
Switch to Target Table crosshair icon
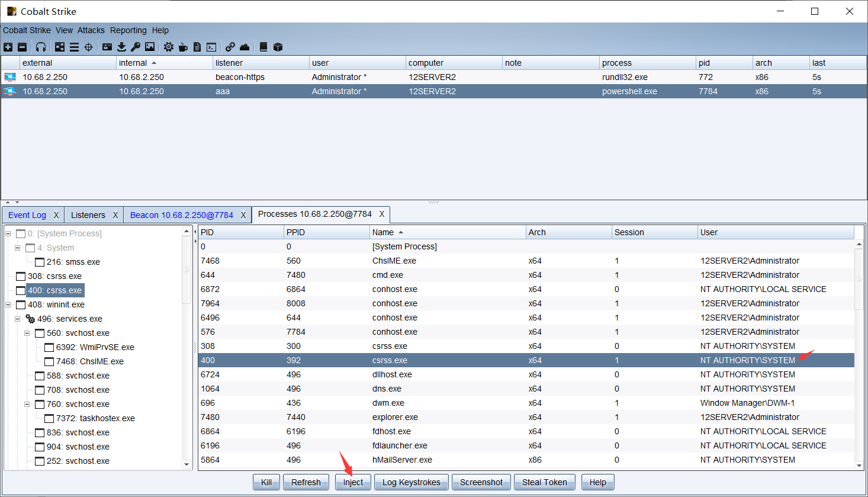[89, 47]
